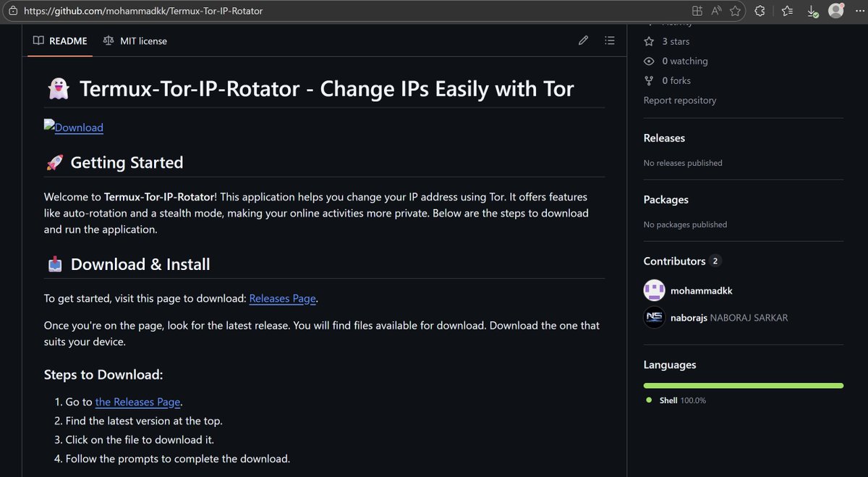This screenshot has width=868, height=477.
Task: Open the Releases sidebar heading
Action: (664, 138)
